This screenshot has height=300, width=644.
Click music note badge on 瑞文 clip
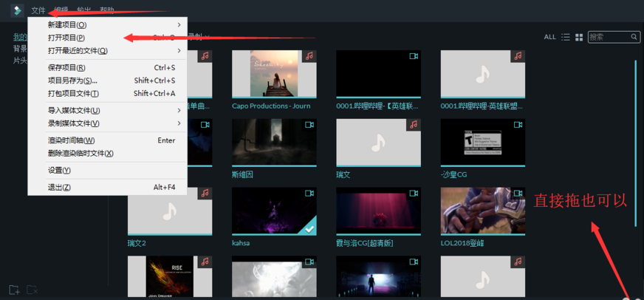point(414,125)
